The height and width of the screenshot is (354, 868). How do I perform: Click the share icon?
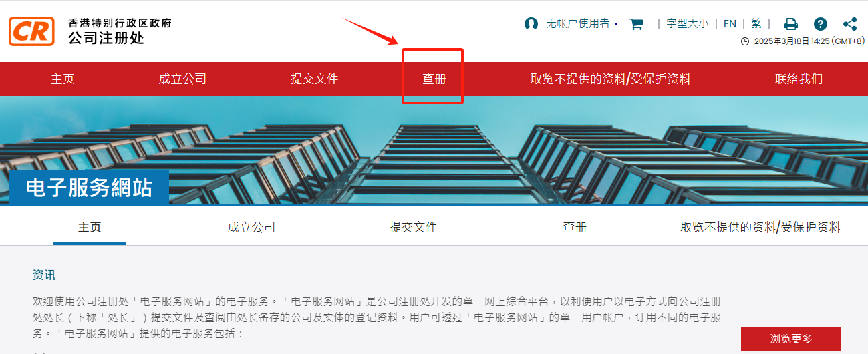tap(850, 24)
